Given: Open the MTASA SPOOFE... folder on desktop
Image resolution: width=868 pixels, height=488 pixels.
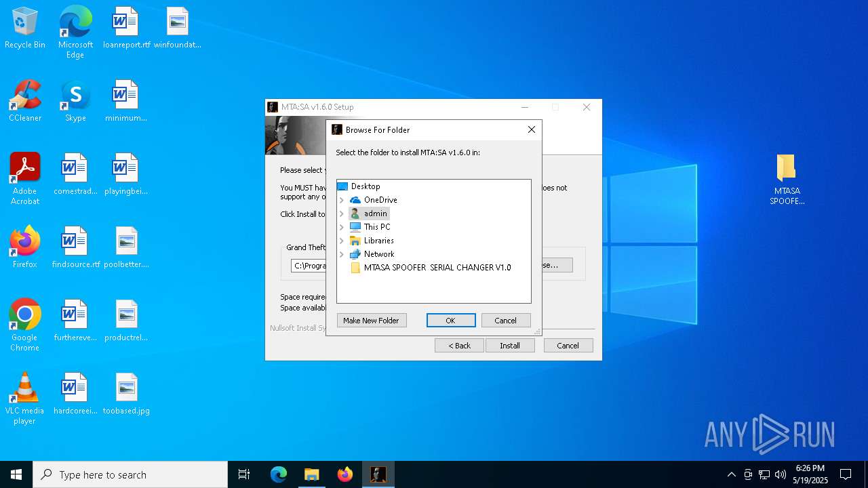Looking at the screenshot, I should tap(787, 180).
